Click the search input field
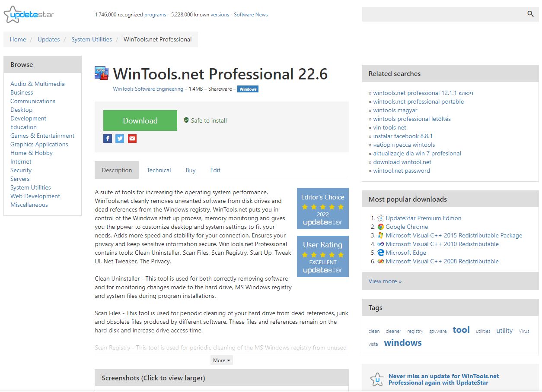The width and height of the screenshot is (542, 392). click(443, 14)
